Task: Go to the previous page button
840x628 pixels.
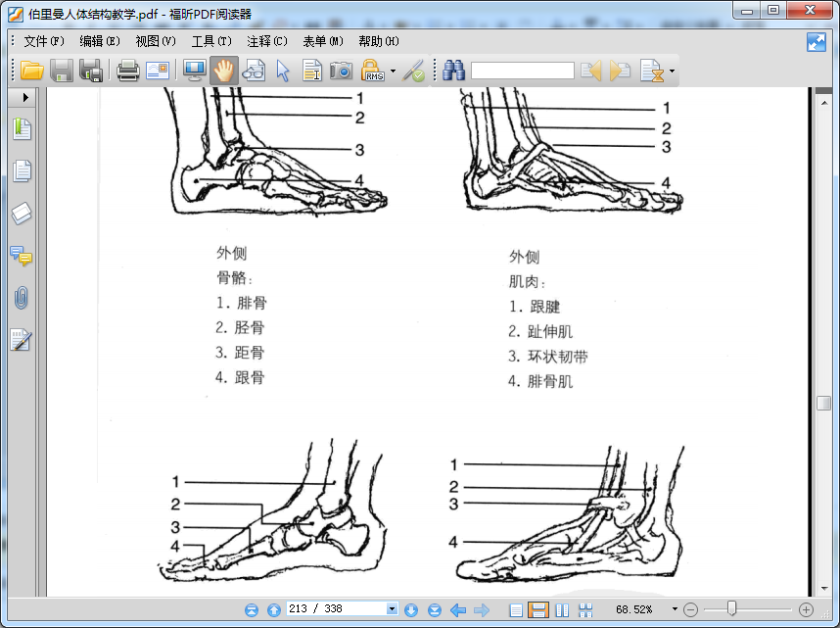Action: click(274, 609)
